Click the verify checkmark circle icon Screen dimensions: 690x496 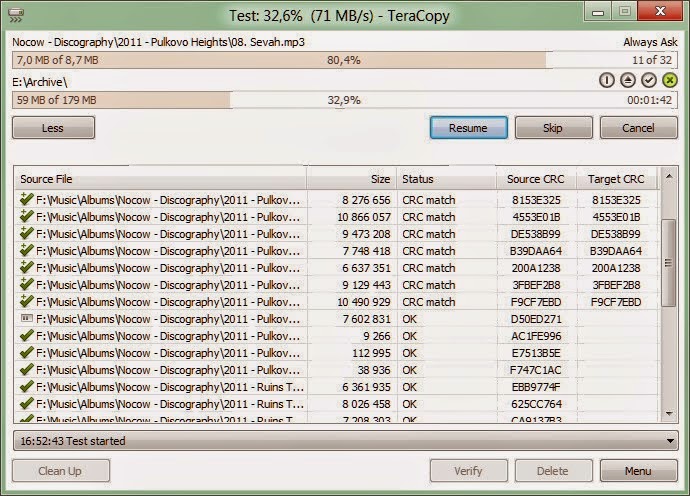coord(649,80)
